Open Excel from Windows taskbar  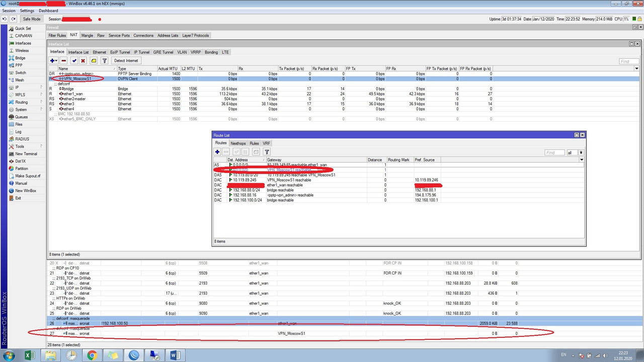point(30,355)
